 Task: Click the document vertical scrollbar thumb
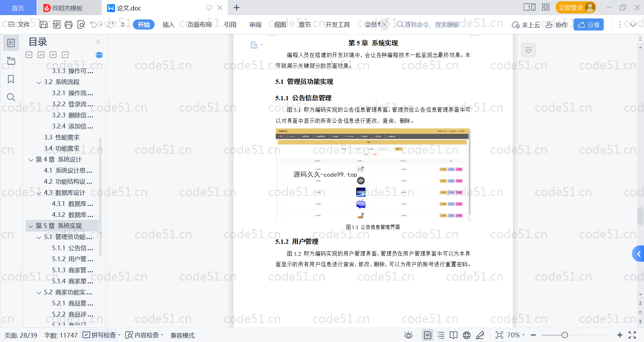pyautogui.click(x=640, y=216)
